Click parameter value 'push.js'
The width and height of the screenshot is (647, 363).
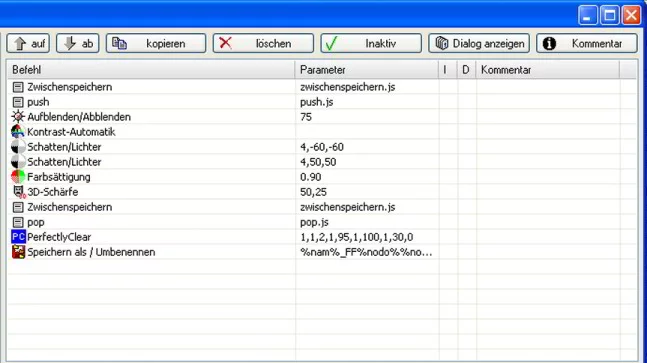coord(316,102)
